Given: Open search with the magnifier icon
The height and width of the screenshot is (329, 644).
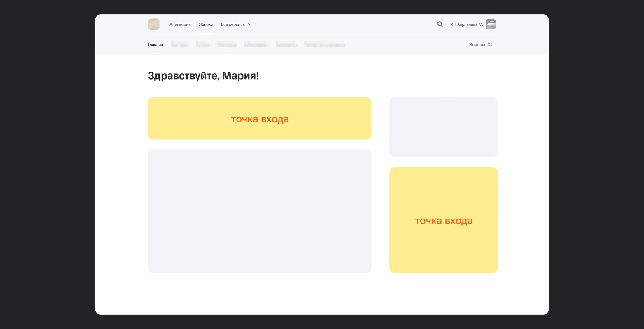Looking at the screenshot, I should click(x=440, y=24).
